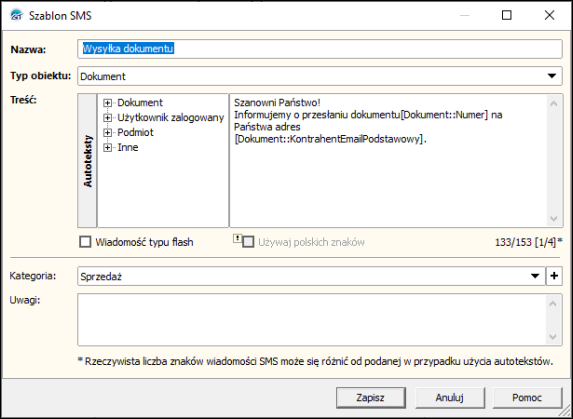573x419 pixels.
Task: Expand the Dokument autotext node
Action: tap(107, 103)
